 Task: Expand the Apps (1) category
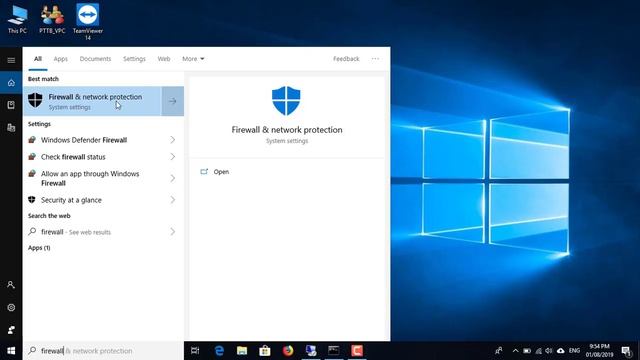pyautogui.click(x=39, y=248)
